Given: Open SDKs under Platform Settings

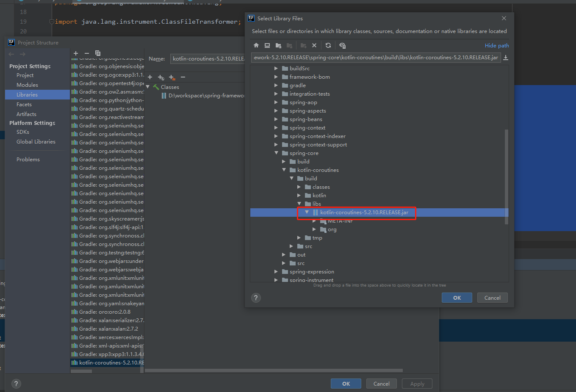Looking at the screenshot, I should click(23, 132).
